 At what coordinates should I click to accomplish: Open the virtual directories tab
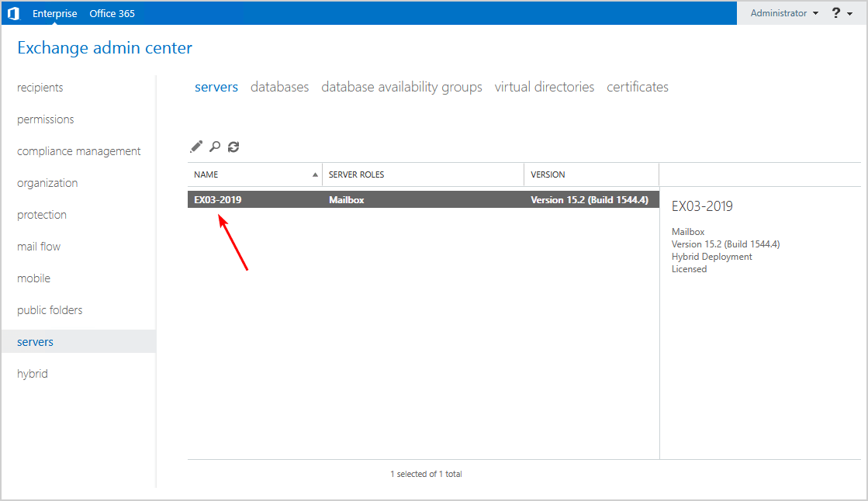(545, 87)
